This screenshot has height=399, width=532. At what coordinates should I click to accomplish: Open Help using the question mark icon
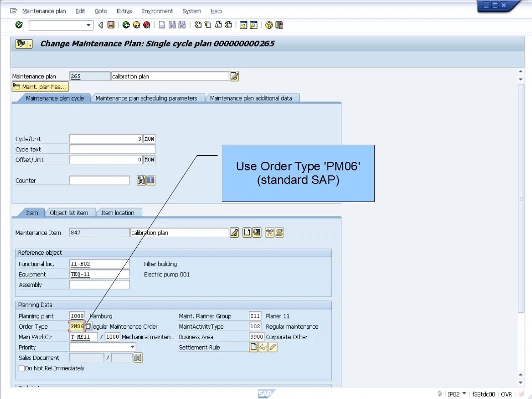(x=268, y=25)
